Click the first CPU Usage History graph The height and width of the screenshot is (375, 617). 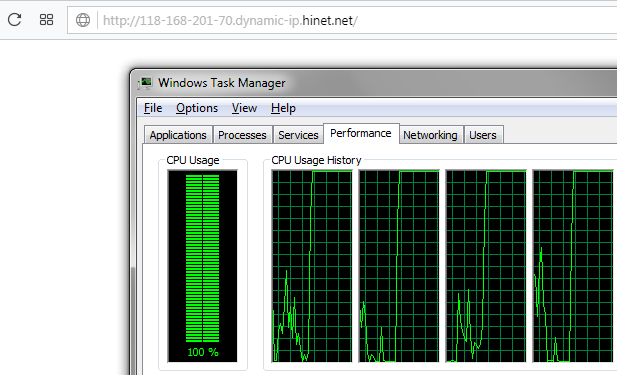pyautogui.click(x=312, y=266)
